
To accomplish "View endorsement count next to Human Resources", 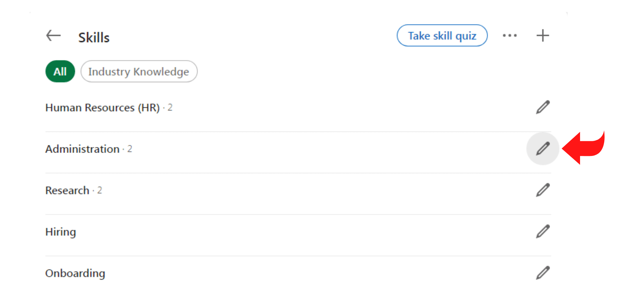I will 170,108.
